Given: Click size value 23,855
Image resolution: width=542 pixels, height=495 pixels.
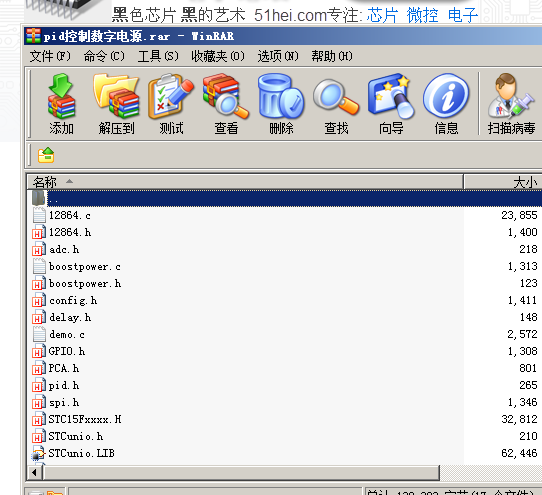Looking at the screenshot, I should (519, 215).
